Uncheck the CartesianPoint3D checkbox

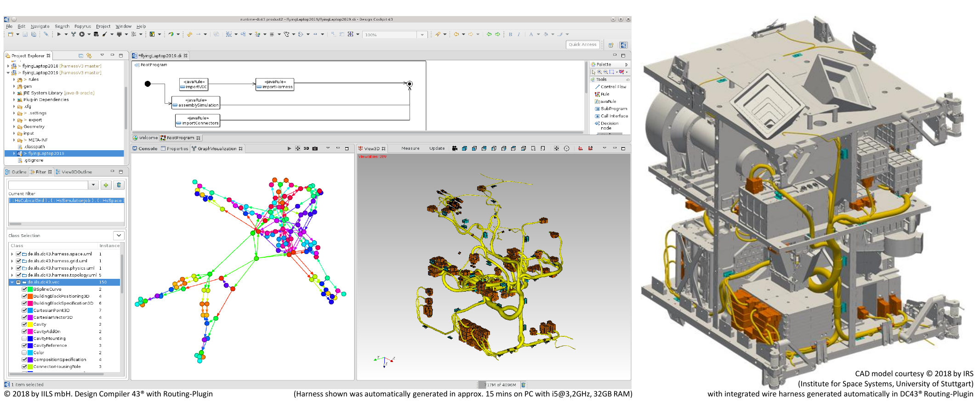point(24,311)
